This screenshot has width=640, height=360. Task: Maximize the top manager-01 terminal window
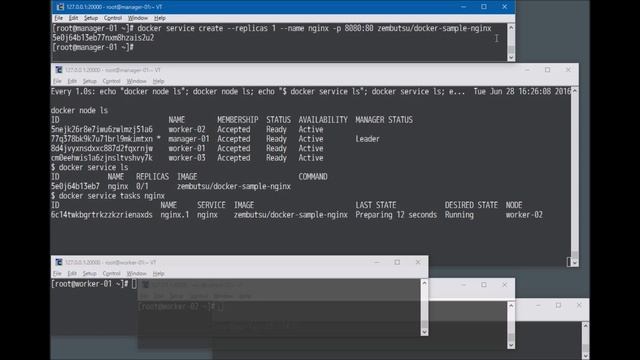(x=484, y=7)
